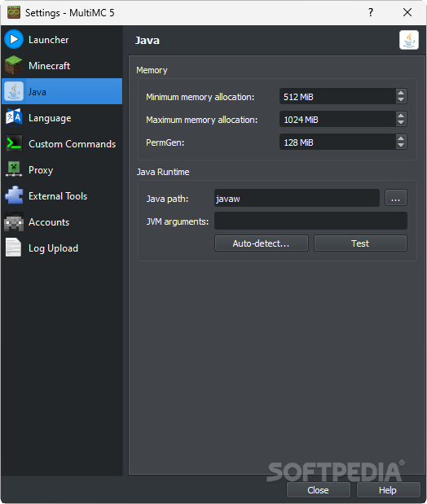Decrease the PermGen value
427x504 pixels.
[x=401, y=145]
